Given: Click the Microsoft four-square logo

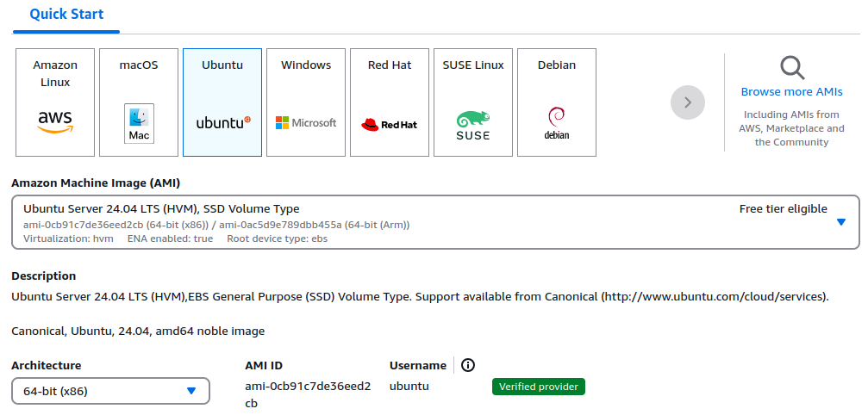Looking at the screenshot, I should click(x=283, y=122).
